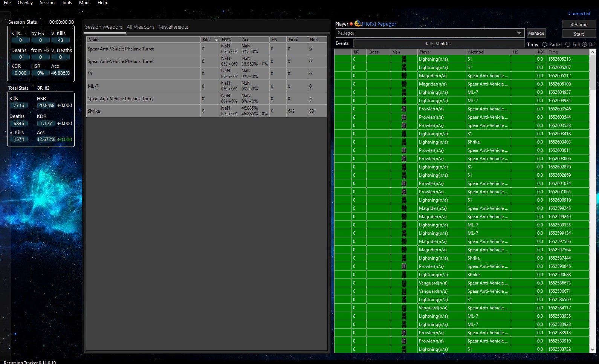Click the Vanguard vehicle icon in row 1652586673
Image resolution: width=599 pixels, height=364 pixels.
(404, 283)
